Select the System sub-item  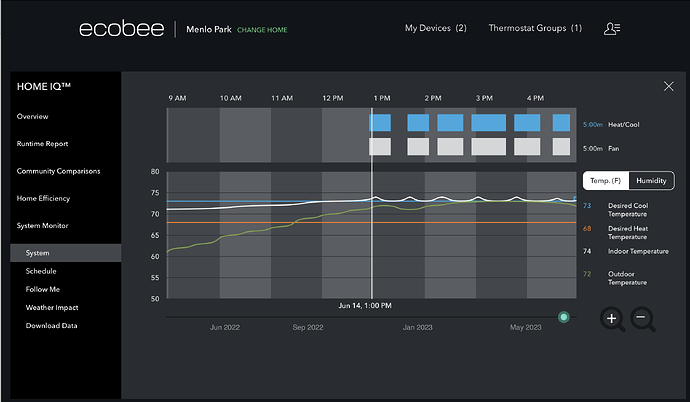66,253
